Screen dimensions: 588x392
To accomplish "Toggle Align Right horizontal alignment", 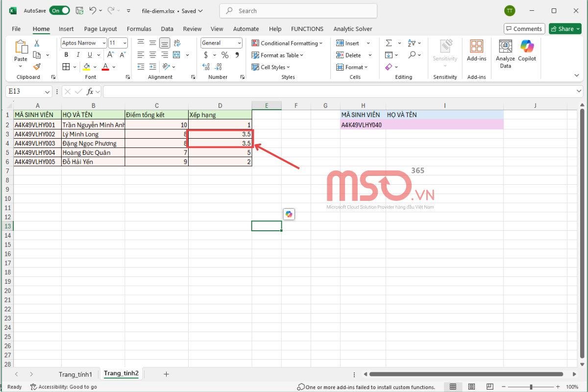I will click(x=165, y=54).
